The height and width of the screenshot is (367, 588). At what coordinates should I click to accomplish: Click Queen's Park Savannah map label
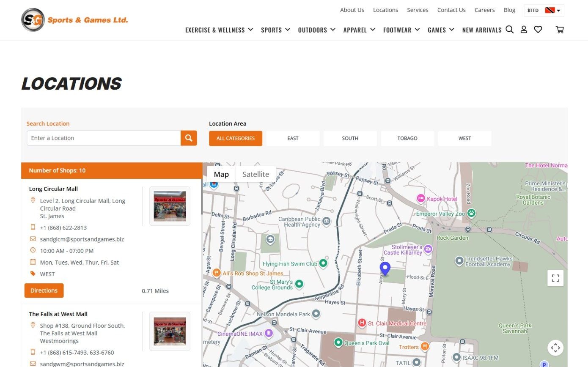point(515,328)
